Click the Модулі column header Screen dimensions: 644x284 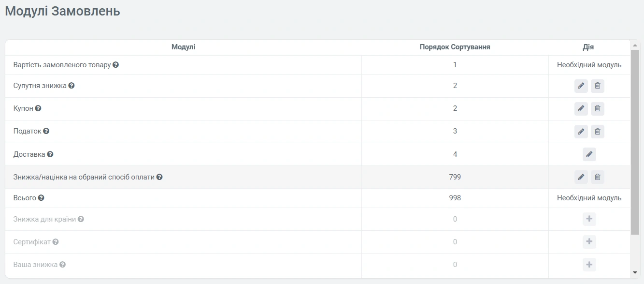(183, 47)
